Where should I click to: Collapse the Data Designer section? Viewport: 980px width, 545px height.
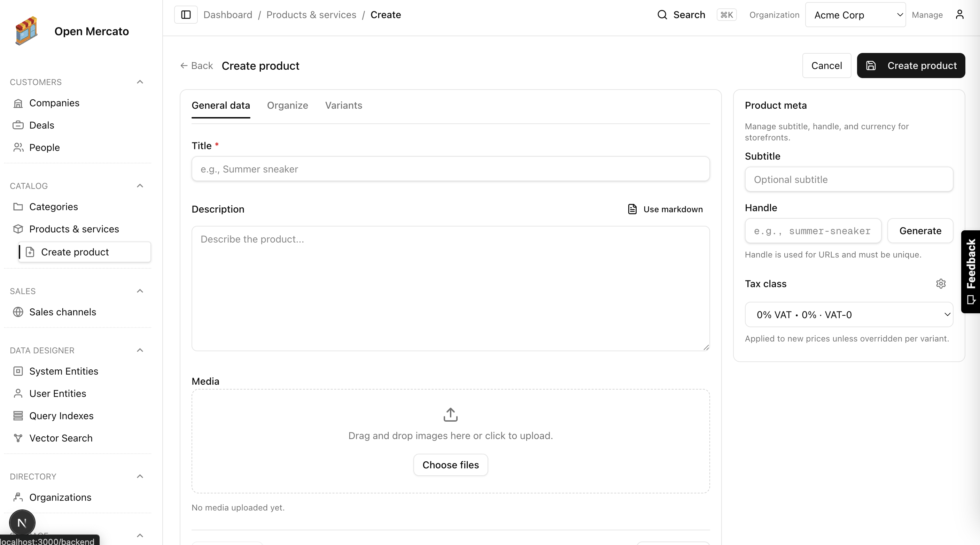point(139,350)
